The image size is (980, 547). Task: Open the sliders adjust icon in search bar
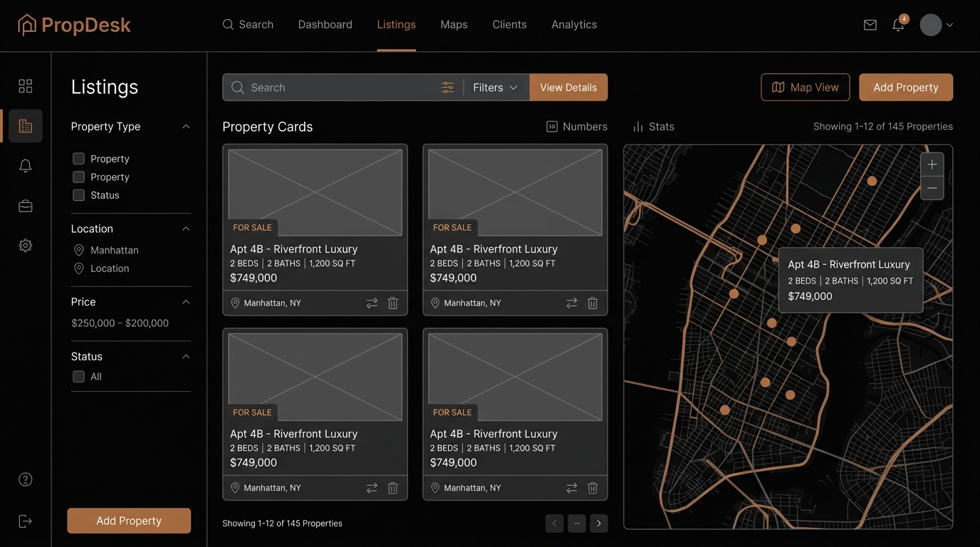coord(448,88)
